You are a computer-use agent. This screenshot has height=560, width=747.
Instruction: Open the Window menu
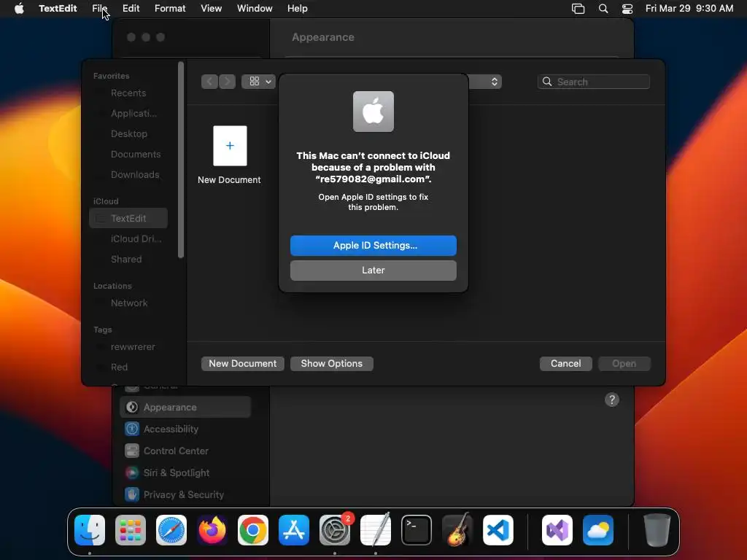point(255,9)
